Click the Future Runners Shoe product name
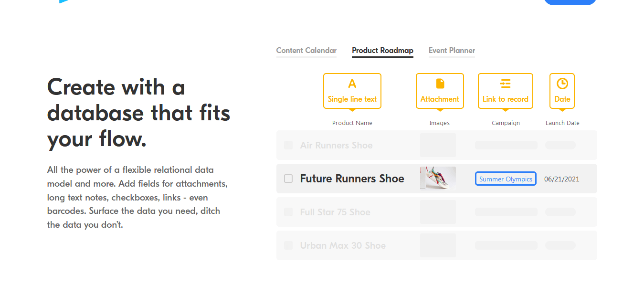Image resolution: width=644 pixels, height=306 pixels. (x=352, y=179)
